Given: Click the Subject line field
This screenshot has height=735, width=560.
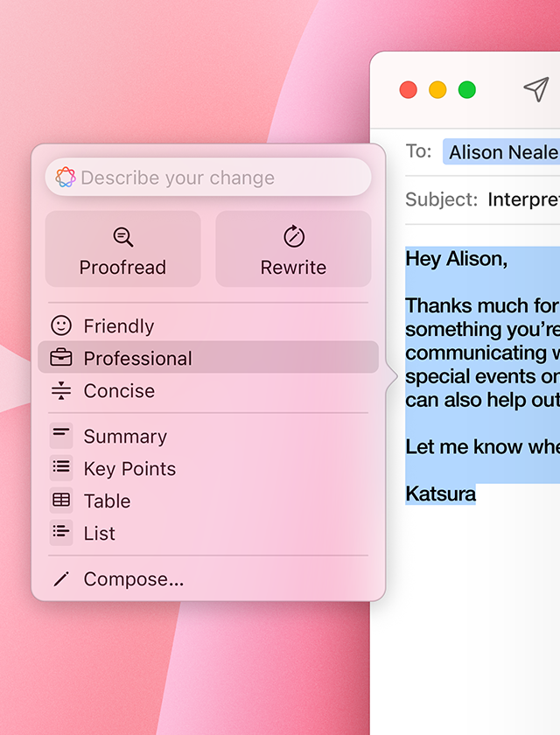Looking at the screenshot, I should [522, 199].
